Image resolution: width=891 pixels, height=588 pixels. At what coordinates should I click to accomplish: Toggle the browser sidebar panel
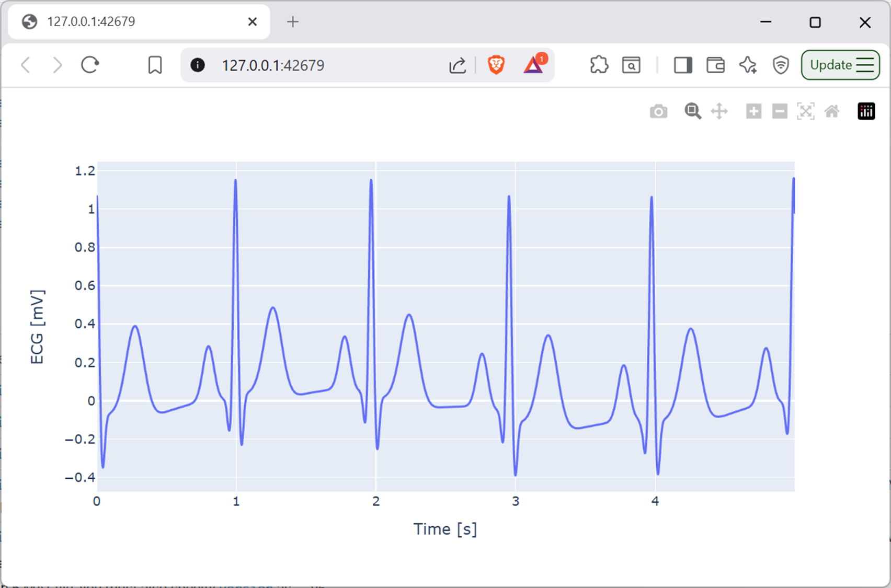click(x=683, y=65)
